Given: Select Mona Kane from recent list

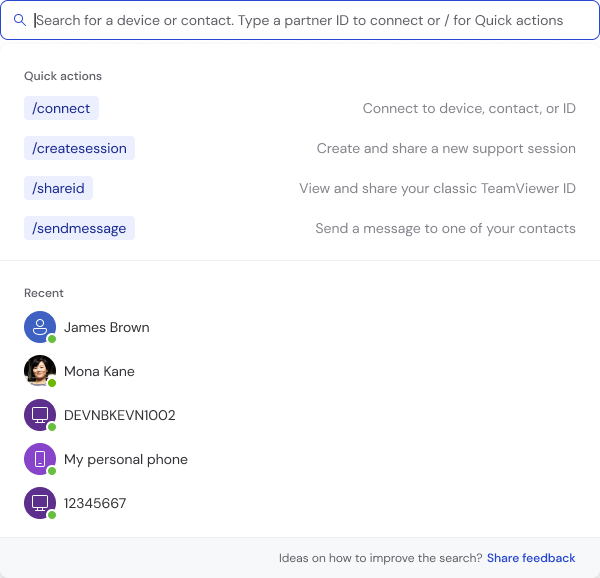Looking at the screenshot, I should pyautogui.click(x=99, y=371).
